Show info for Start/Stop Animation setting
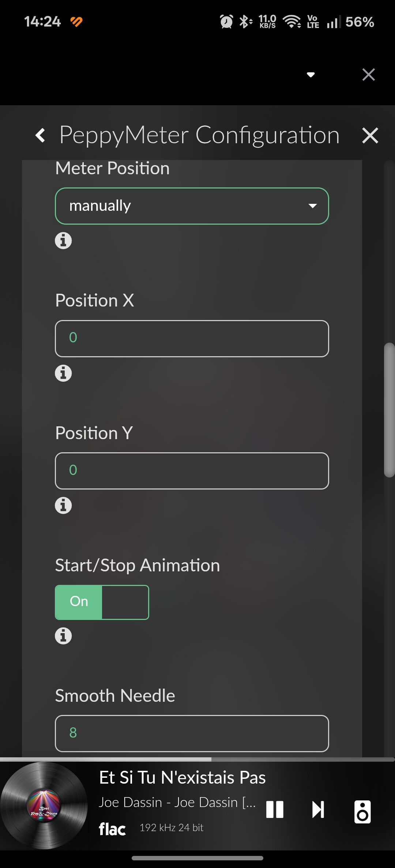This screenshot has width=395, height=868. point(63,636)
